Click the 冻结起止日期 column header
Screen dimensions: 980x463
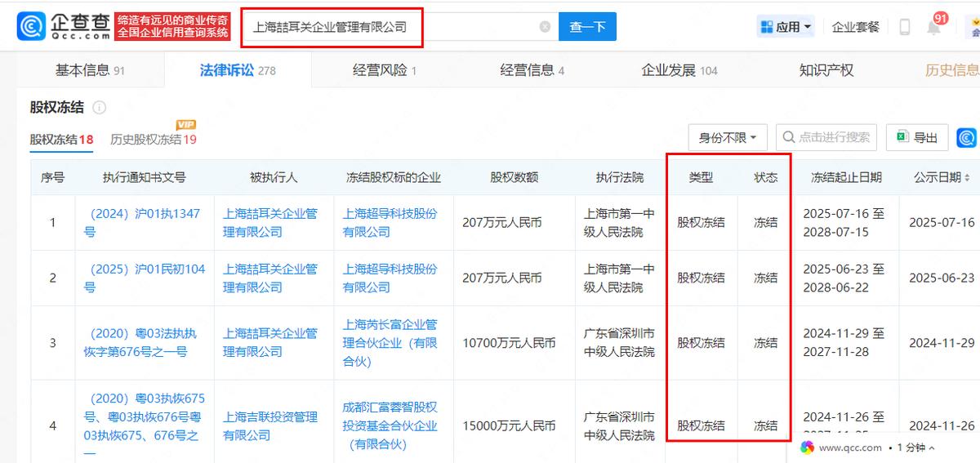(x=846, y=177)
